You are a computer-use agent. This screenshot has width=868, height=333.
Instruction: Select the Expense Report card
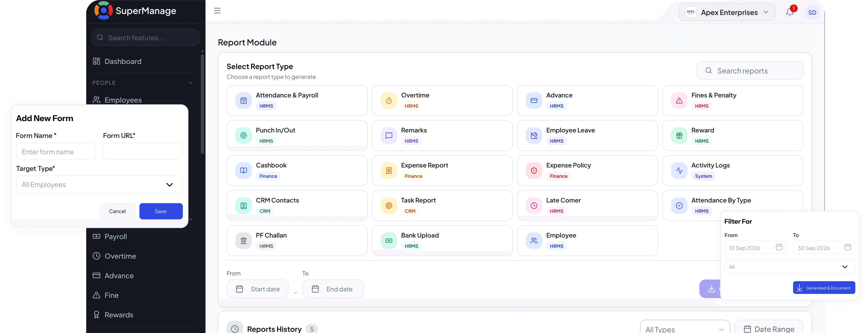coord(442,171)
